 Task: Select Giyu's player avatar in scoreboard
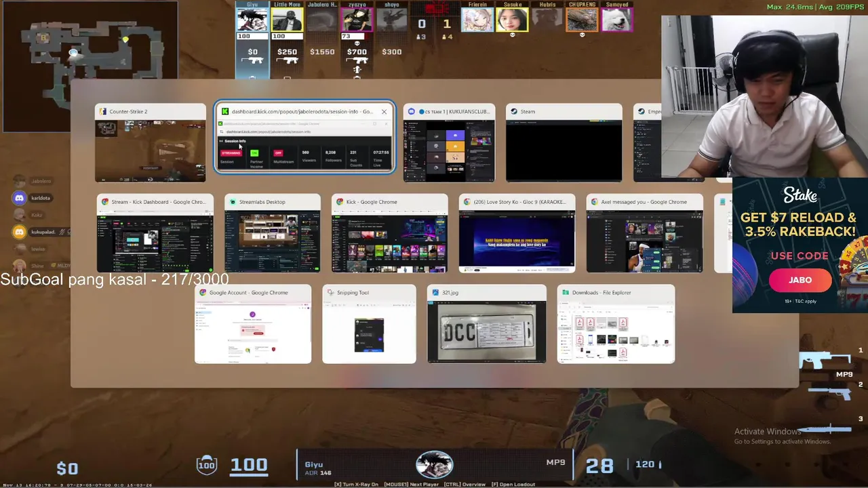pyautogui.click(x=252, y=20)
